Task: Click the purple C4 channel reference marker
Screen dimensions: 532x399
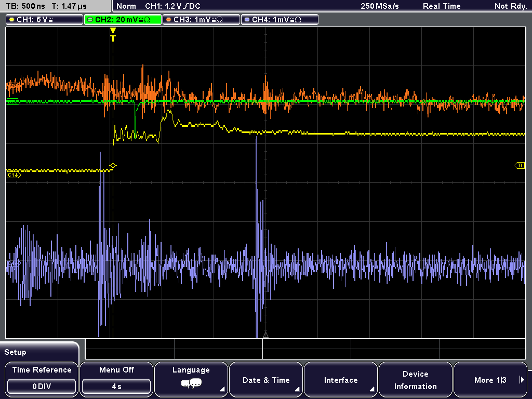Action: pyautogui.click(x=13, y=263)
